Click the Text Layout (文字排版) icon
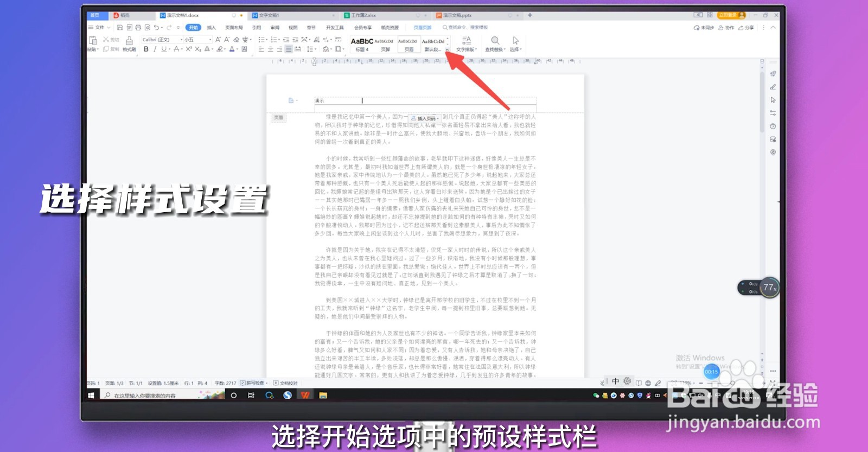The height and width of the screenshot is (452, 868). [x=466, y=41]
